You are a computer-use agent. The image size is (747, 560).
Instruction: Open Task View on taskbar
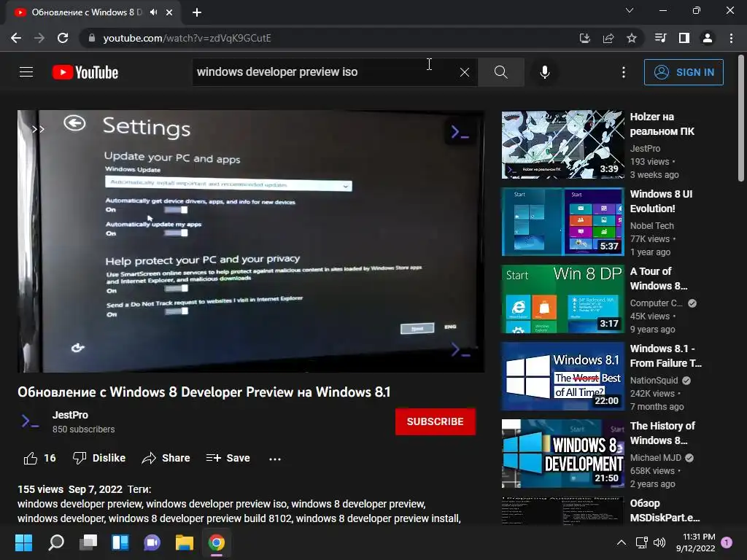pos(88,542)
